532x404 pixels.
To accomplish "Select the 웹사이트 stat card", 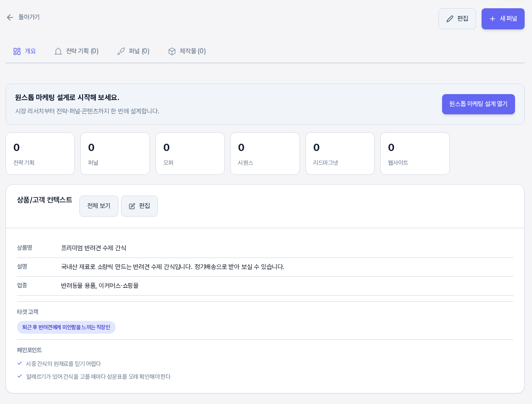I will (x=415, y=154).
